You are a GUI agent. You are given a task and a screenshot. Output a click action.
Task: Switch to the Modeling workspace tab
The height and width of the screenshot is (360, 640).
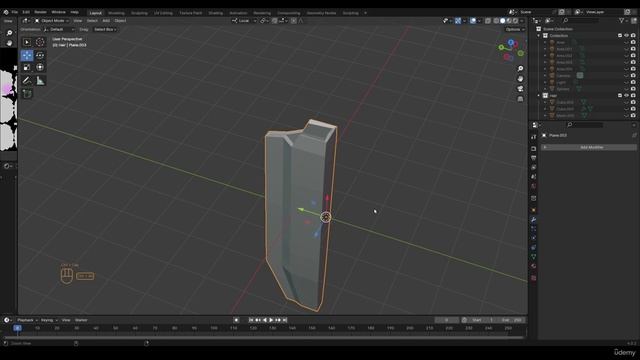[116, 13]
